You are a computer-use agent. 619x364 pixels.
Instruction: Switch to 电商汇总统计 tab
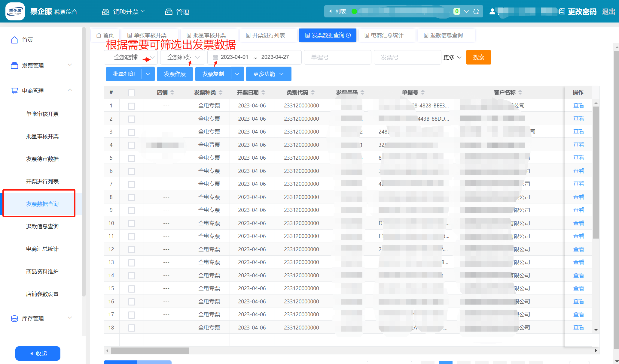point(387,35)
